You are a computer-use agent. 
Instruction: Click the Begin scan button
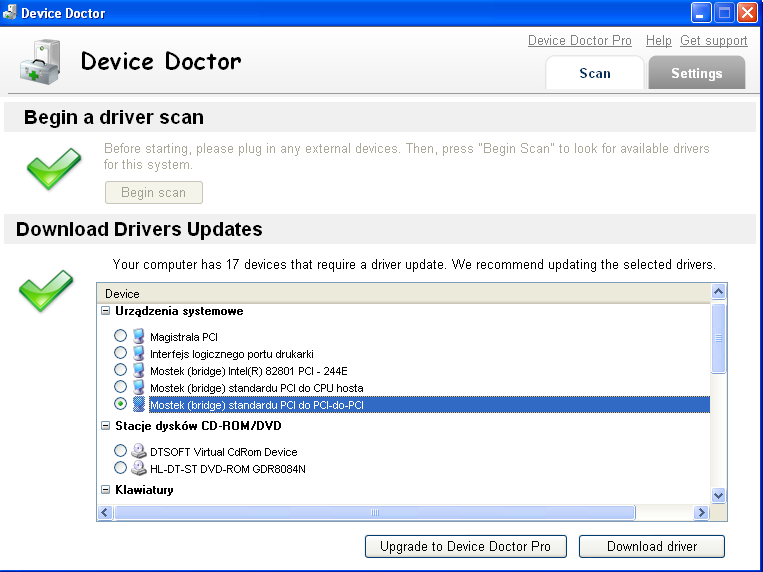[154, 192]
